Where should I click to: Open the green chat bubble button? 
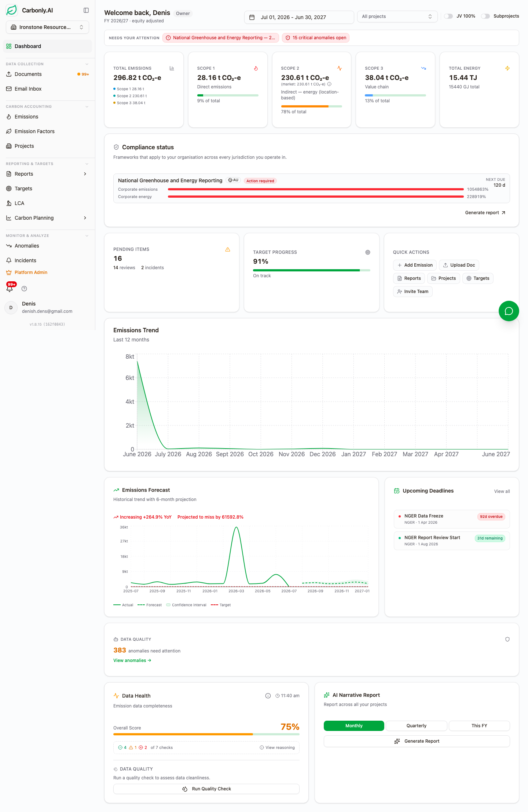tap(509, 311)
